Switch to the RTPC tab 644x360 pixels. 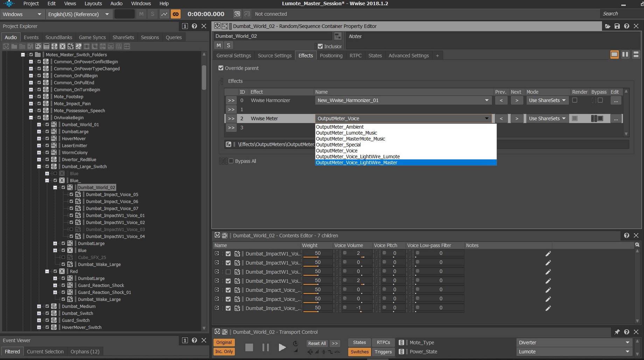click(x=356, y=56)
